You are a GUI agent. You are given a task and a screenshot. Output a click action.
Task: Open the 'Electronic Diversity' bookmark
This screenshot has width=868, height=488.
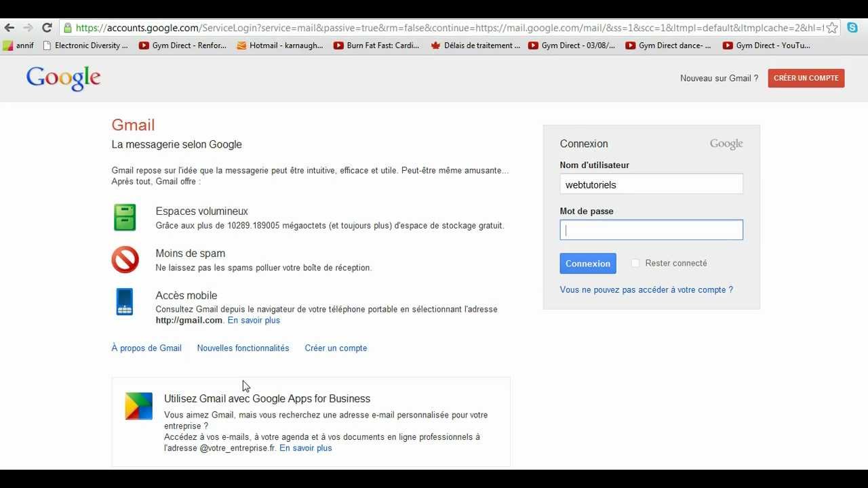tap(85, 45)
